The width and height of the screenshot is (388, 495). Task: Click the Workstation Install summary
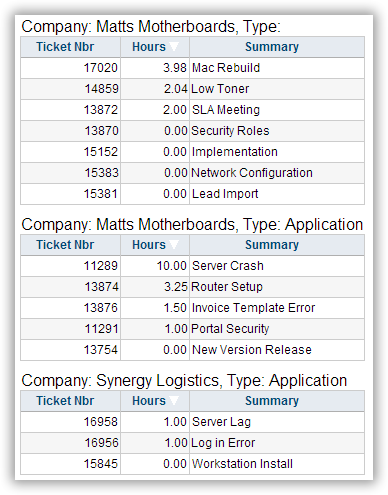coord(242,464)
